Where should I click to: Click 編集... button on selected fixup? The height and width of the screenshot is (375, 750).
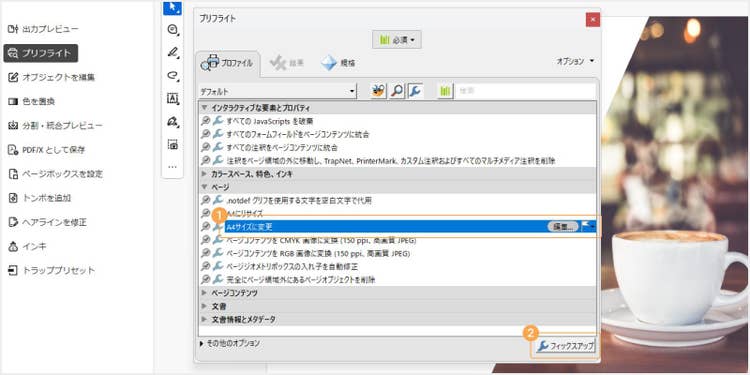point(562,227)
